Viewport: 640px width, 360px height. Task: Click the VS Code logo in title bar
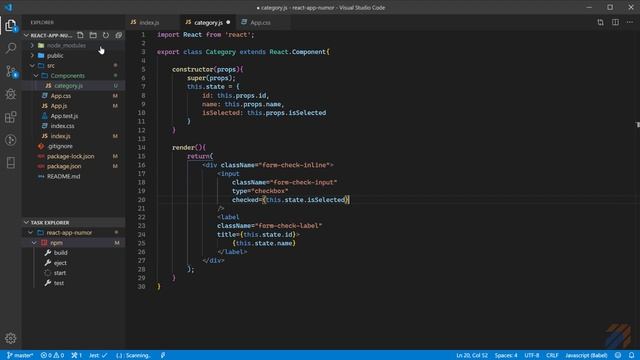point(9,7)
